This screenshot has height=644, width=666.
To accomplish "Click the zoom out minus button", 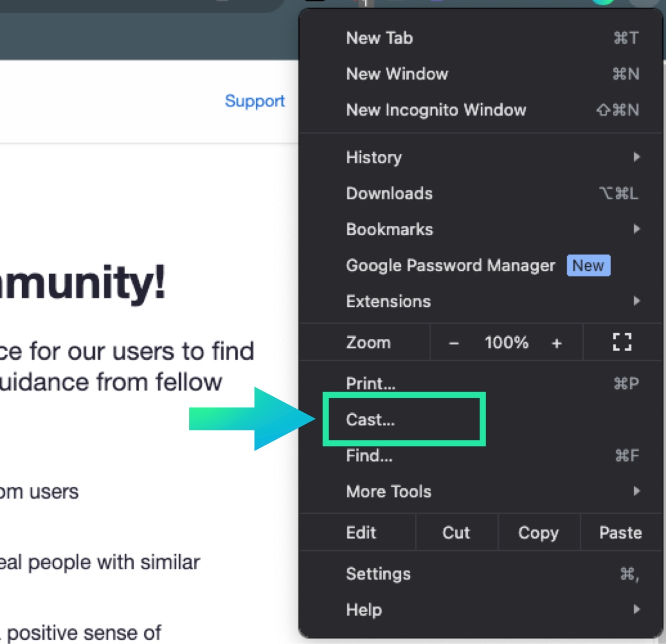I will pos(453,343).
